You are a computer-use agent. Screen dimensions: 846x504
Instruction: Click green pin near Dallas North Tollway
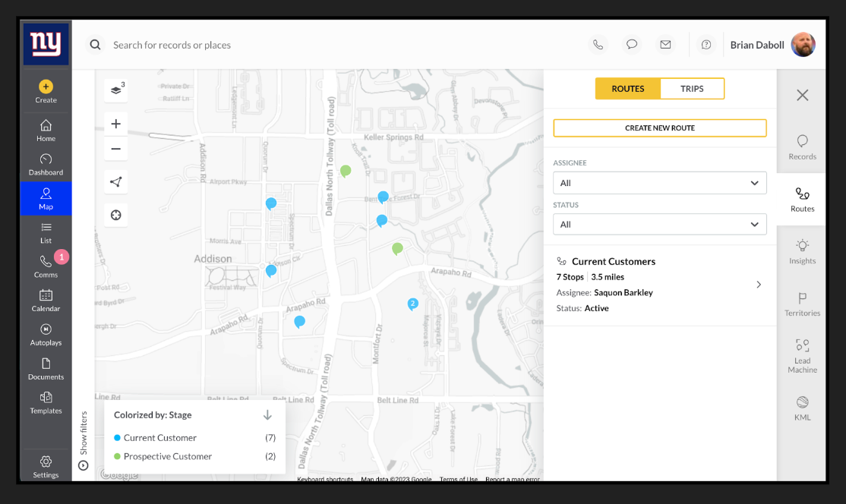coord(346,172)
